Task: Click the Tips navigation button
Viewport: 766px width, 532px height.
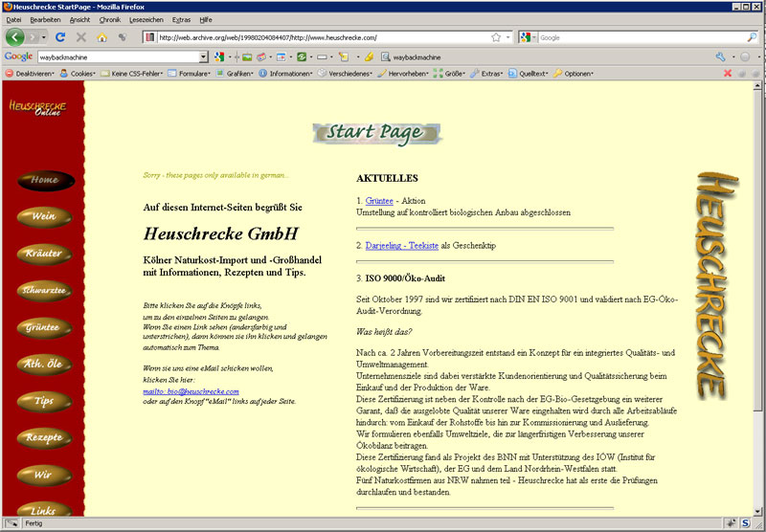Action: pyautogui.click(x=44, y=401)
